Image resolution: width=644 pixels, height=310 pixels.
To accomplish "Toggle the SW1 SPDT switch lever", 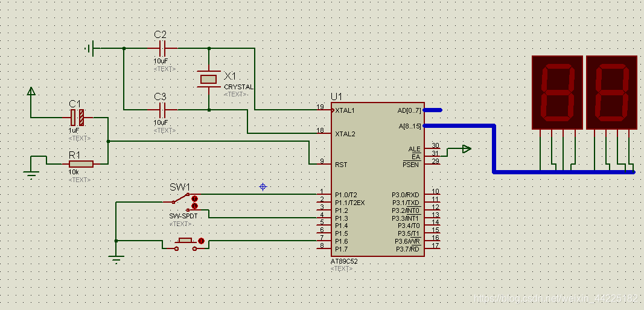I will [x=180, y=198].
